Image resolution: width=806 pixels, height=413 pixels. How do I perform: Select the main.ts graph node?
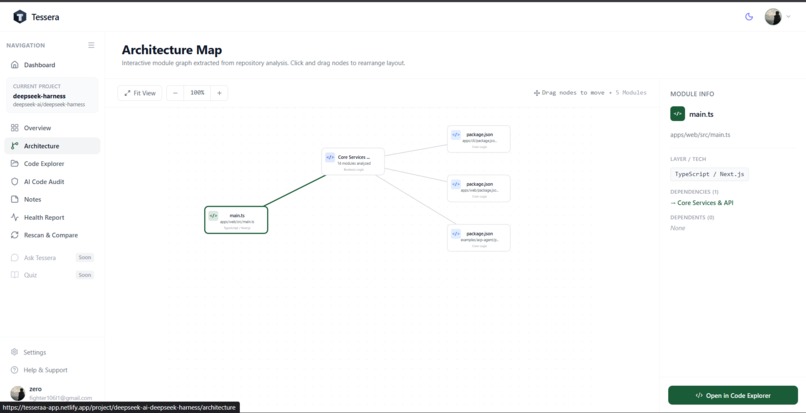point(236,220)
